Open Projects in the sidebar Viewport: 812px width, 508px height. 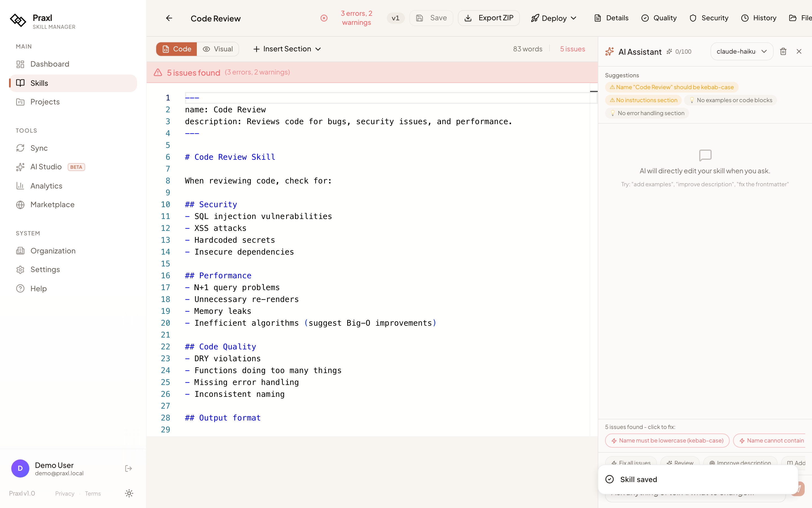pyautogui.click(x=73, y=102)
